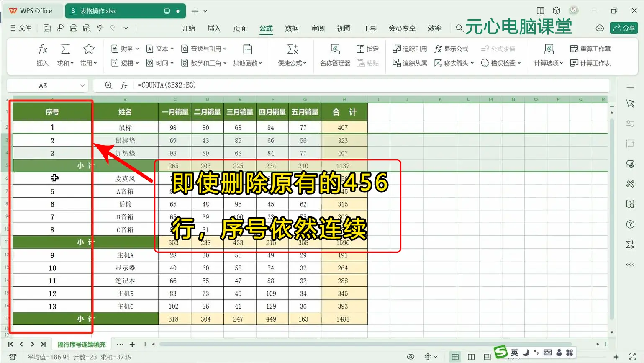Click the 合 计 column header cell

(344, 112)
